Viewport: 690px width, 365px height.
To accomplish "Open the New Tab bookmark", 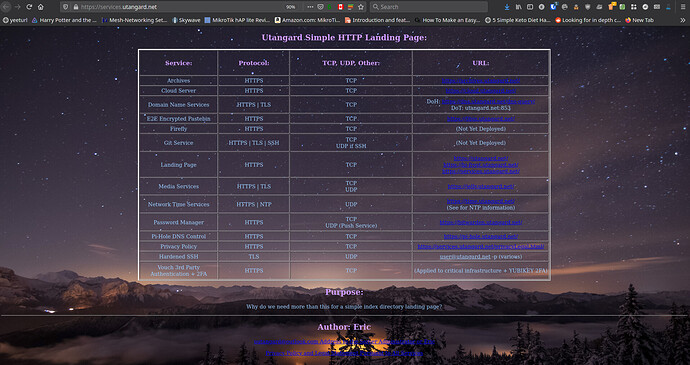I will [x=639, y=20].
